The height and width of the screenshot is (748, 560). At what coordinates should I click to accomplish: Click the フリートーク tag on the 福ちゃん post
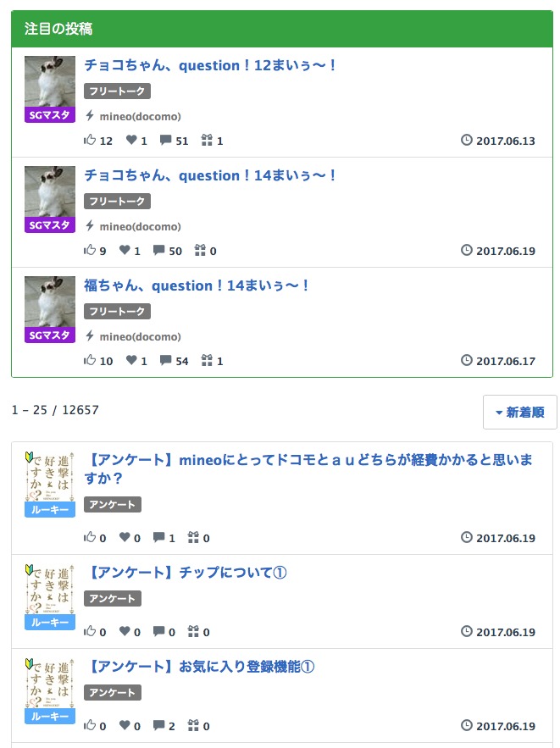[117, 312]
